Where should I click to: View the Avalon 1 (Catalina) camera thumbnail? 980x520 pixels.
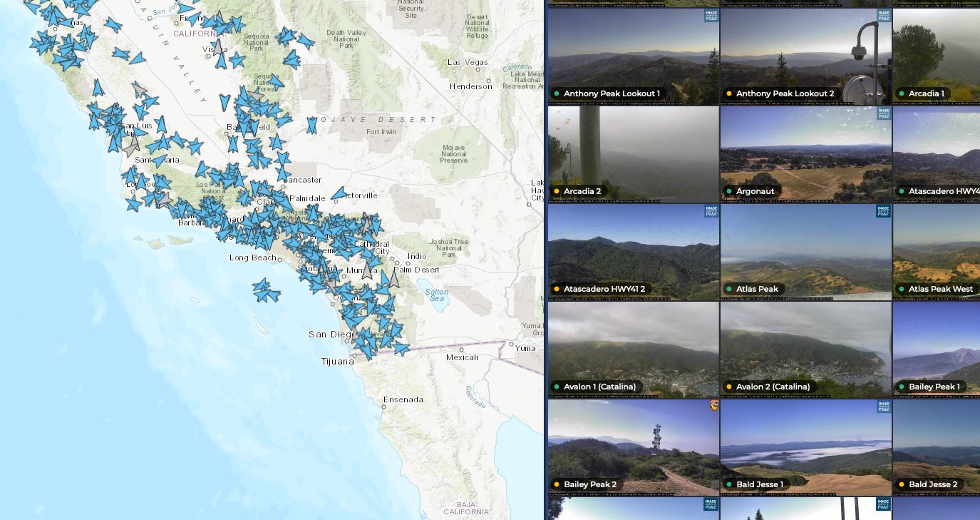point(633,350)
